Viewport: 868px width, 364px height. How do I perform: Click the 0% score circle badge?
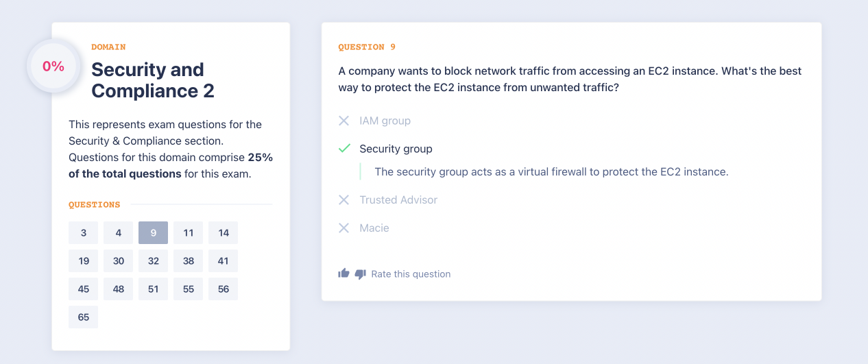(53, 66)
